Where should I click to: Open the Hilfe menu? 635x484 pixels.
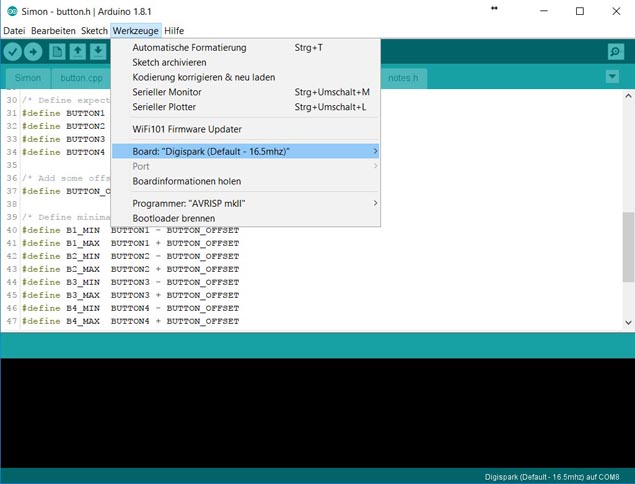point(174,31)
